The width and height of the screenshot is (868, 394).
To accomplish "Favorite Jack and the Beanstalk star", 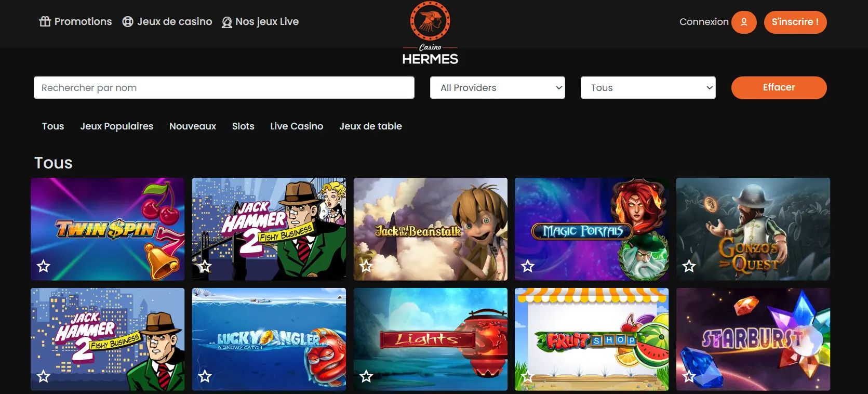I will tap(366, 266).
